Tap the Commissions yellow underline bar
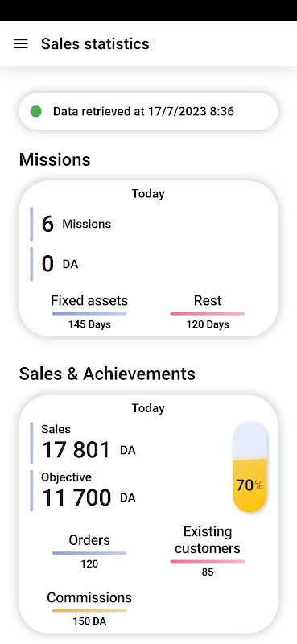The image size is (297, 644). 89,610
